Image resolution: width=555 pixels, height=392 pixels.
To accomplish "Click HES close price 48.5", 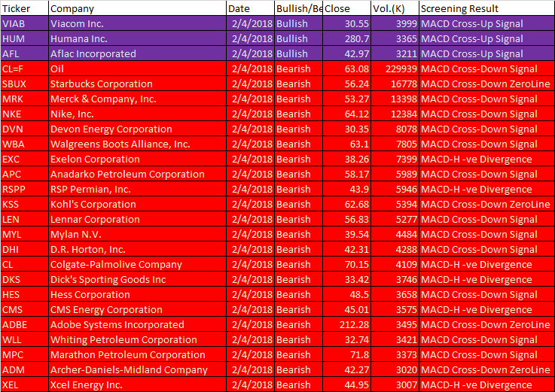I will 347,294.
